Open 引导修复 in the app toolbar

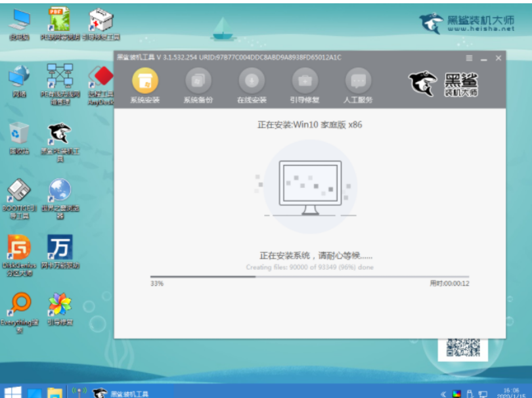pos(305,85)
